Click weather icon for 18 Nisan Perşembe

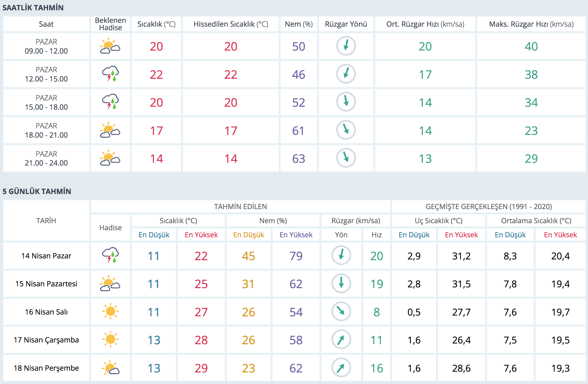click(x=110, y=368)
